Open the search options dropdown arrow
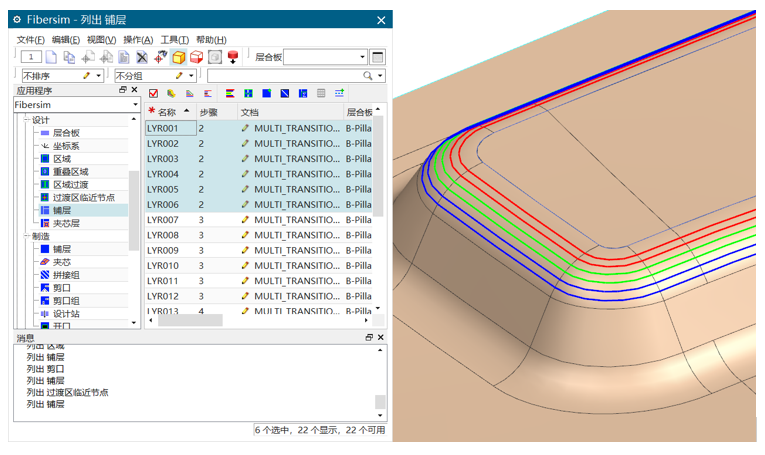 (380, 76)
